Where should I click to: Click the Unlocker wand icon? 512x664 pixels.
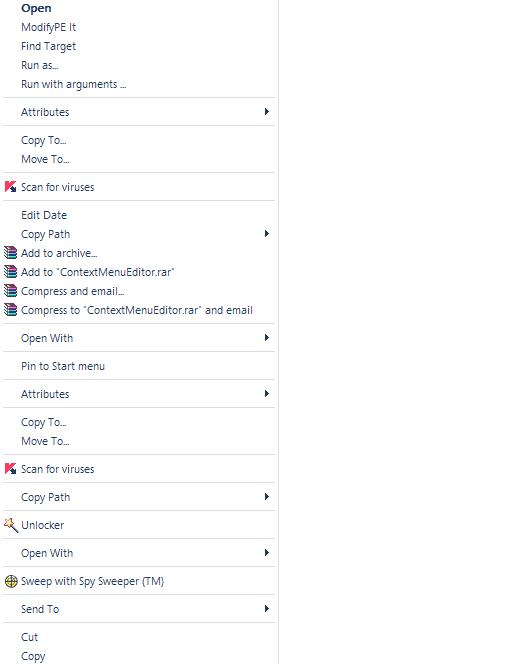(11, 525)
